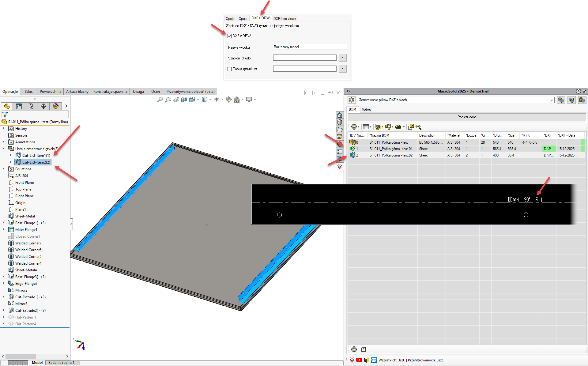Image resolution: width=588 pixels, height=366 pixels.
Task: Expand the Cut-List-Item1(1) node
Action: [x=11, y=156]
